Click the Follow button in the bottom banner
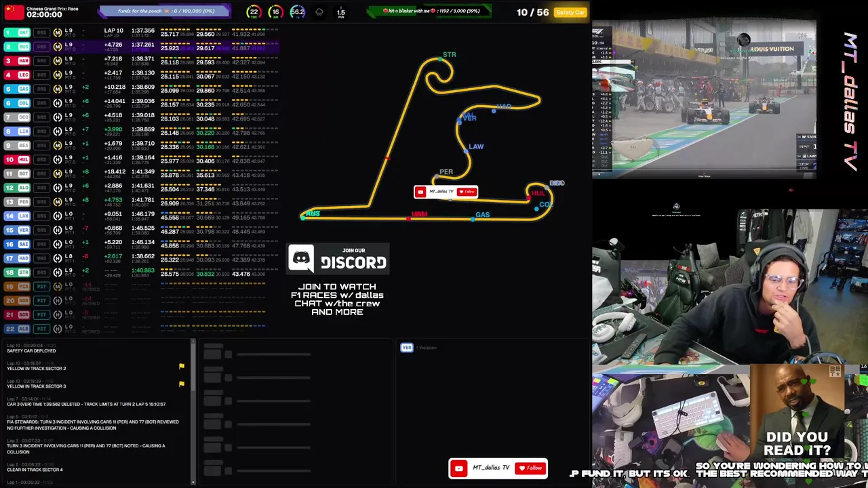Image resolution: width=868 pixels, height=488 pixels. pyautogui.click(x=530, y=468)
